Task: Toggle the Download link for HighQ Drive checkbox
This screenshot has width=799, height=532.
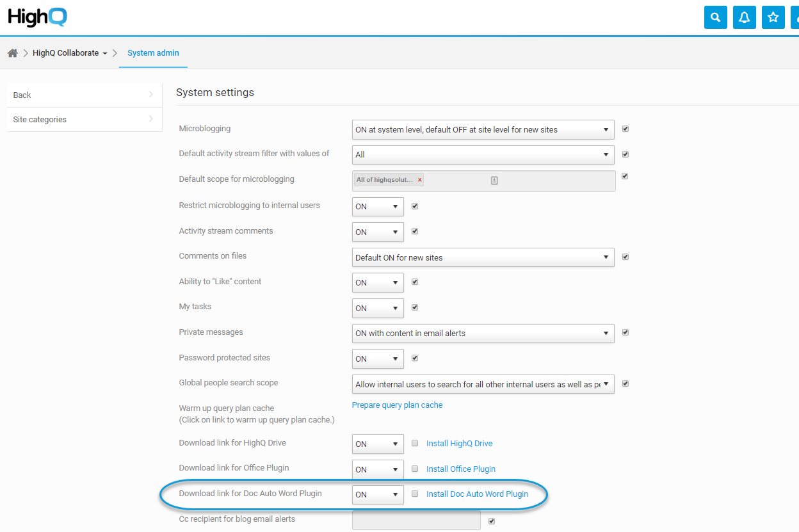Action: [x=415, y=443]
